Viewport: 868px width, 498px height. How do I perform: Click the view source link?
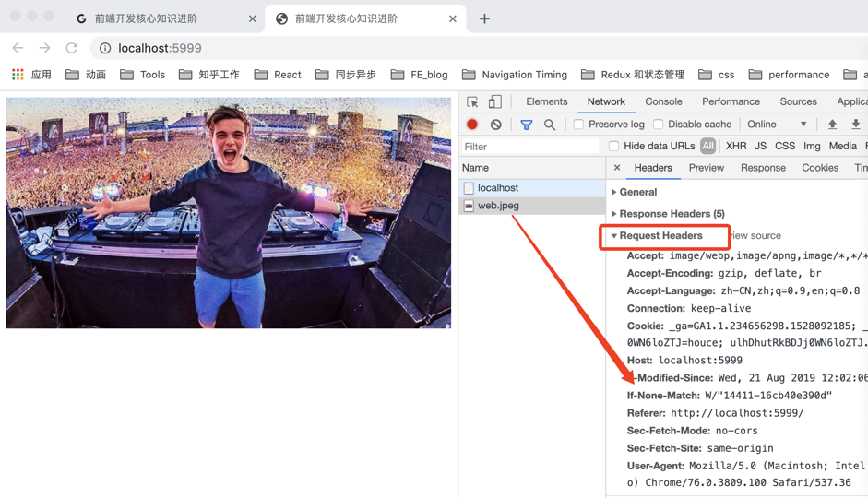755,236
